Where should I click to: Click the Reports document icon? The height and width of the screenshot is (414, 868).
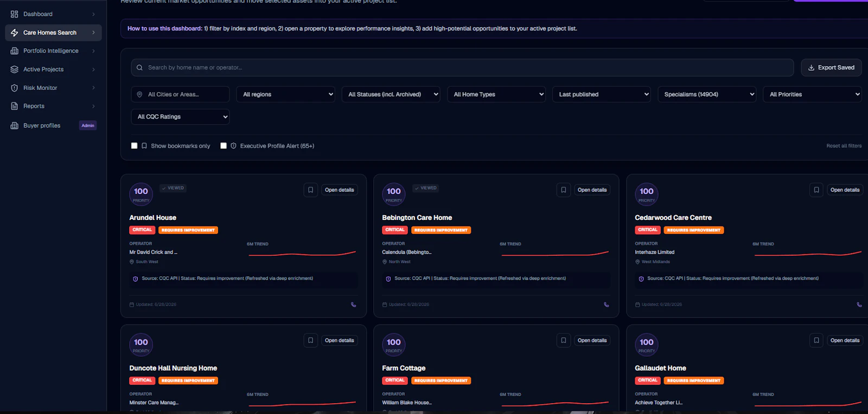[15, 106]
